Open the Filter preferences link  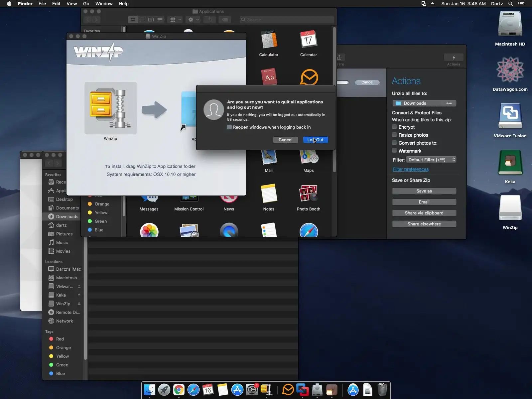[x=411, y=169]
